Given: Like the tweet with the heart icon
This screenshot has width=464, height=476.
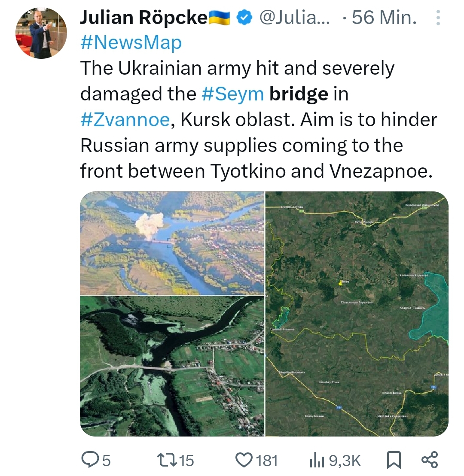Looking at the screenshot, I should [x=244, y=460].
